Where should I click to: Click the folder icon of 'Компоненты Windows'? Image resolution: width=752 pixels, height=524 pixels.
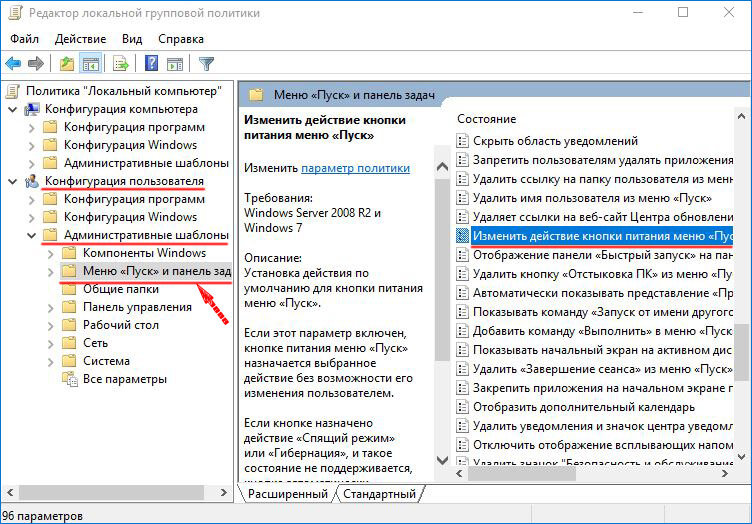point(70,253)
